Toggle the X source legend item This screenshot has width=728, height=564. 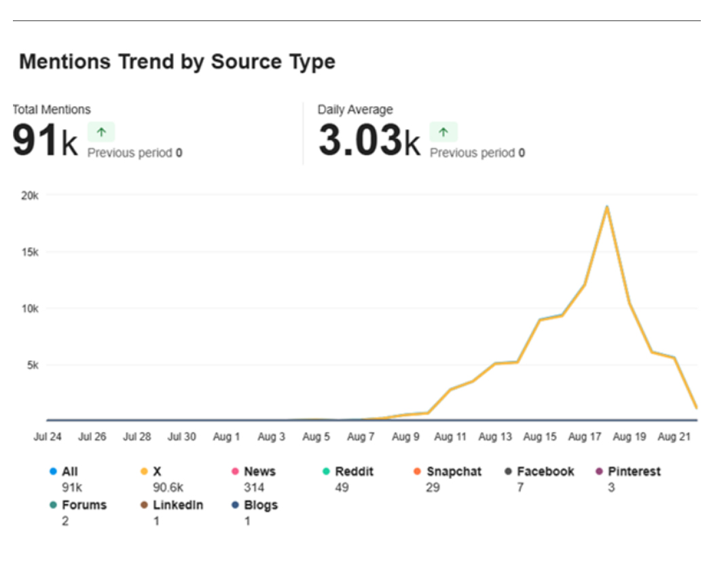click(157, 472)
